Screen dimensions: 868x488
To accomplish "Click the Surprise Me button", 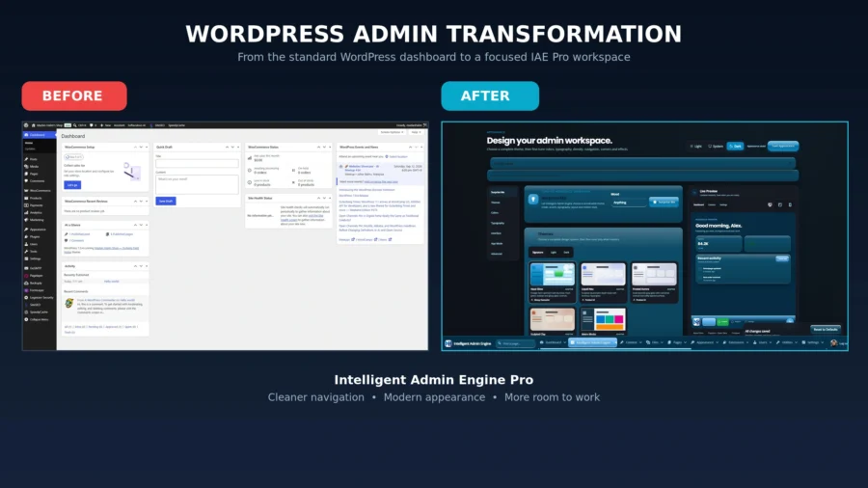I will click(664, 203).
